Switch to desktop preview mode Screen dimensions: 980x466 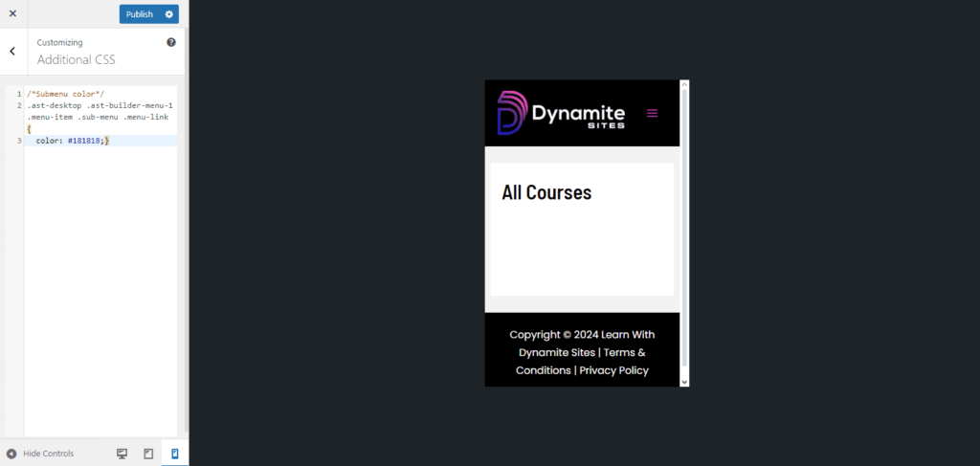click(122, 454)
